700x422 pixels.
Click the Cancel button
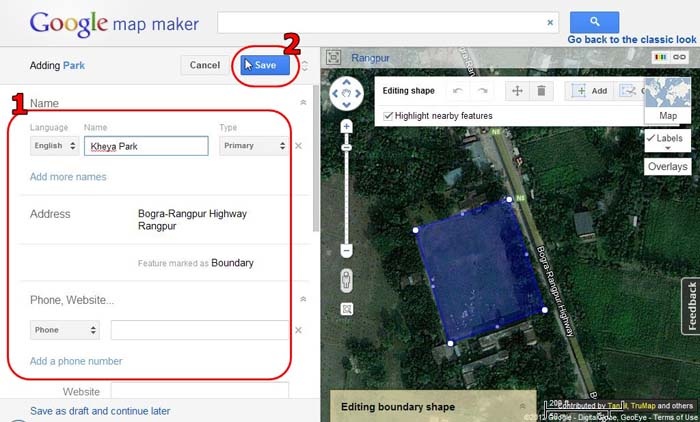pos(204,65)
